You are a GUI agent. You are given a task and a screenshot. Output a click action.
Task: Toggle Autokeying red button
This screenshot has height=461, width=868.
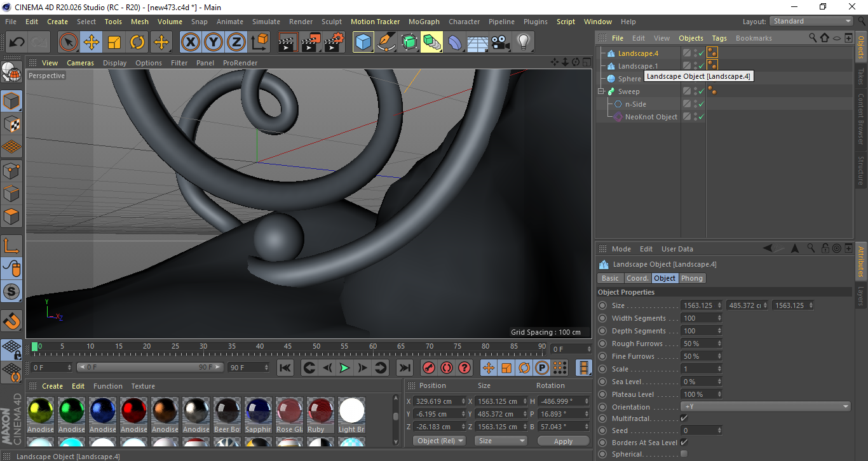pos(447,368)
